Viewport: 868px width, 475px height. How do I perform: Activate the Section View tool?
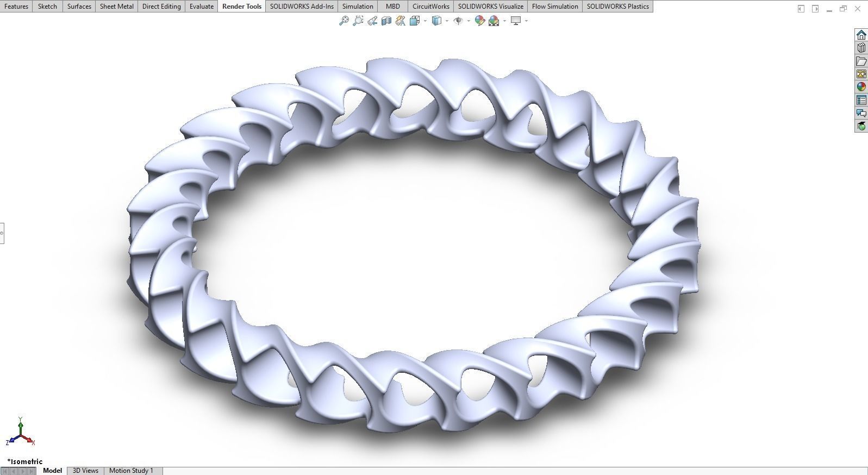[x=386, y=21]
